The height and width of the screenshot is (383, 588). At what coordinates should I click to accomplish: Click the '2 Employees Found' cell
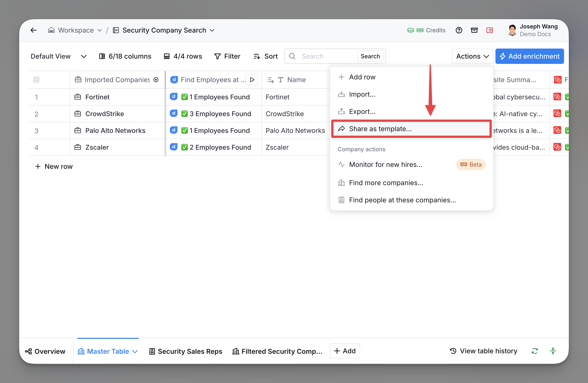(214, 147)
